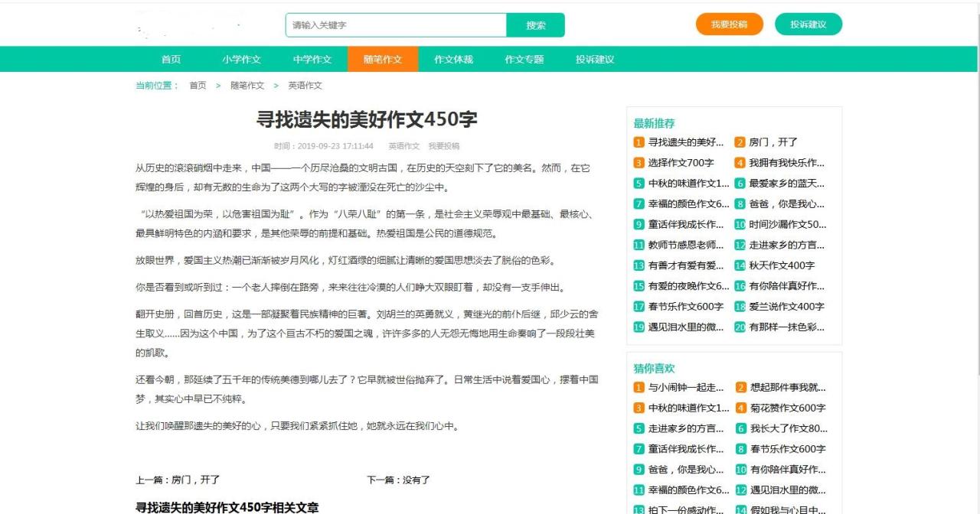
Task: Open 时间沙漏作文50... recommended article
Action: tap(787, 225)
